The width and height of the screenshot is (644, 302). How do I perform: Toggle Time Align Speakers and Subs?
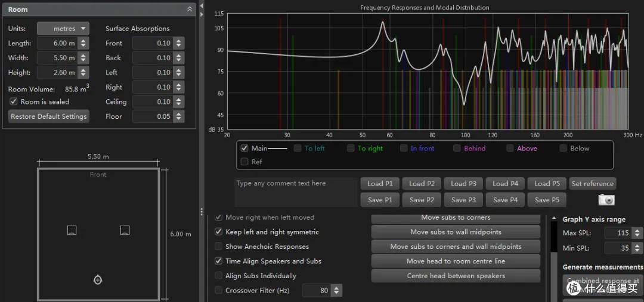pyautogui.click(x=218, y=261)
